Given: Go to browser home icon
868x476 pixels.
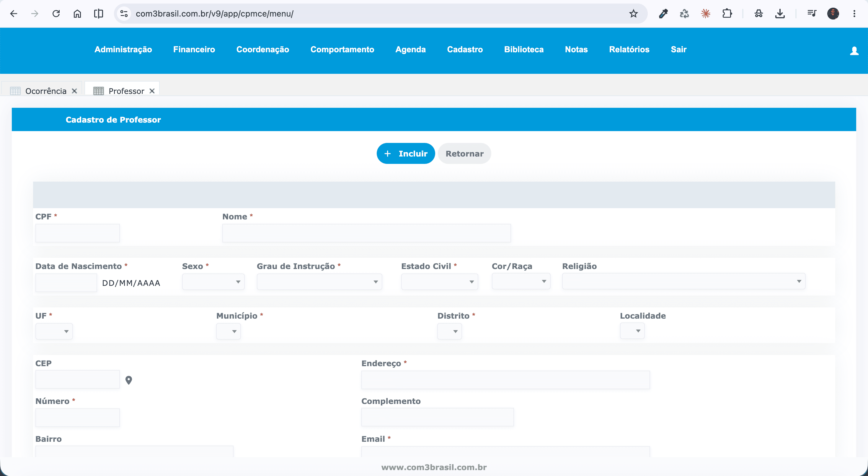Looking at the screenshot, I should coord(77,14).
